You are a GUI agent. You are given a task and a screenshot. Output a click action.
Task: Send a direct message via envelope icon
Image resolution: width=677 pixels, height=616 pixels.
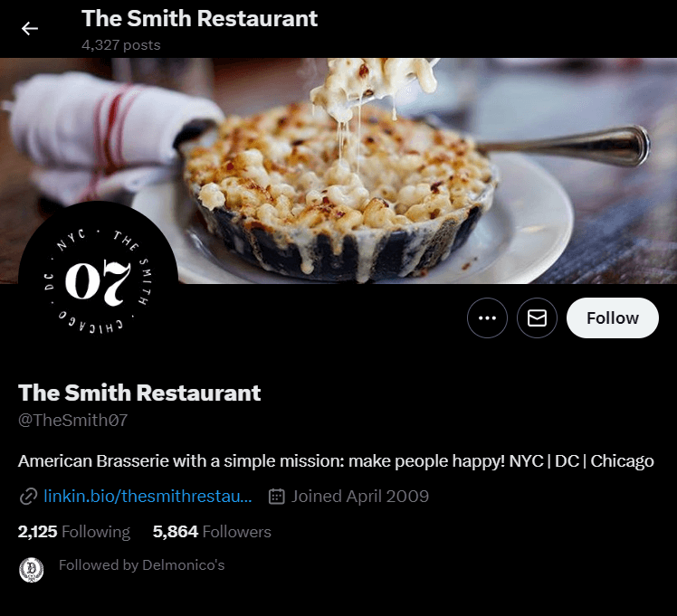(x=537, y=317)
